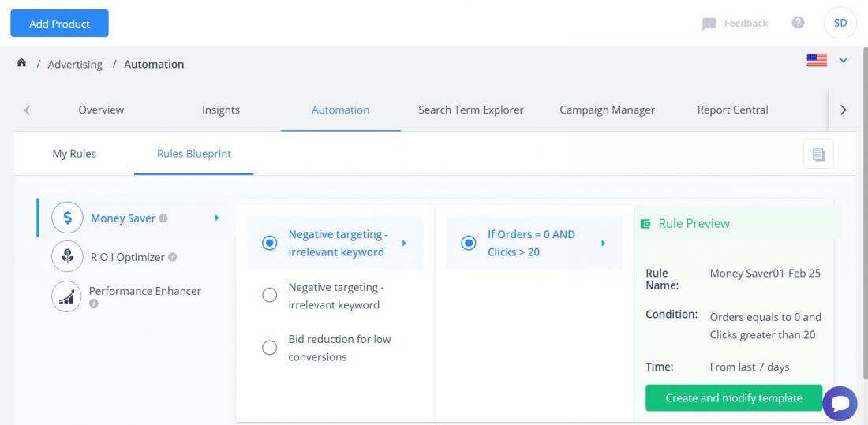
Task: Click the Money Saver info icon
Action: tap(163, 218)
